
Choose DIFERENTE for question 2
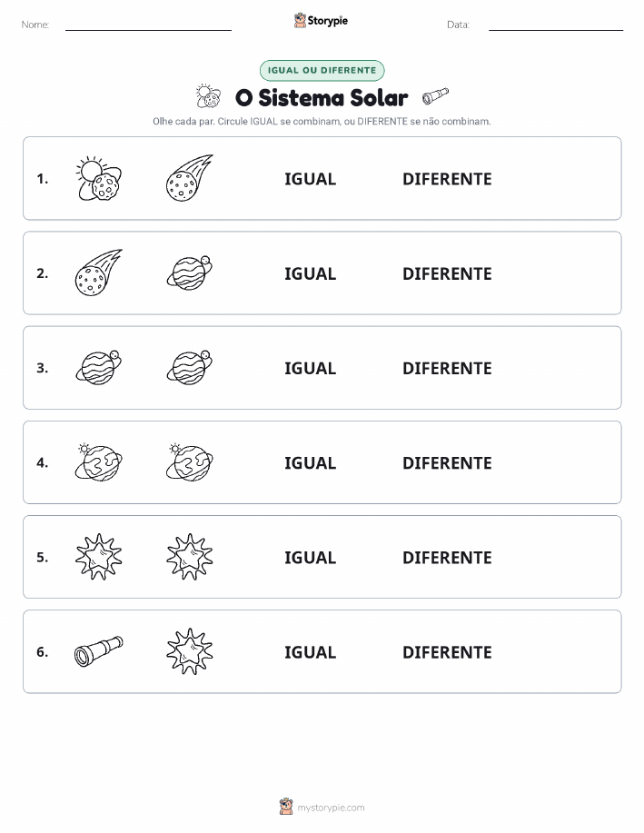click(x=447, y=273)
